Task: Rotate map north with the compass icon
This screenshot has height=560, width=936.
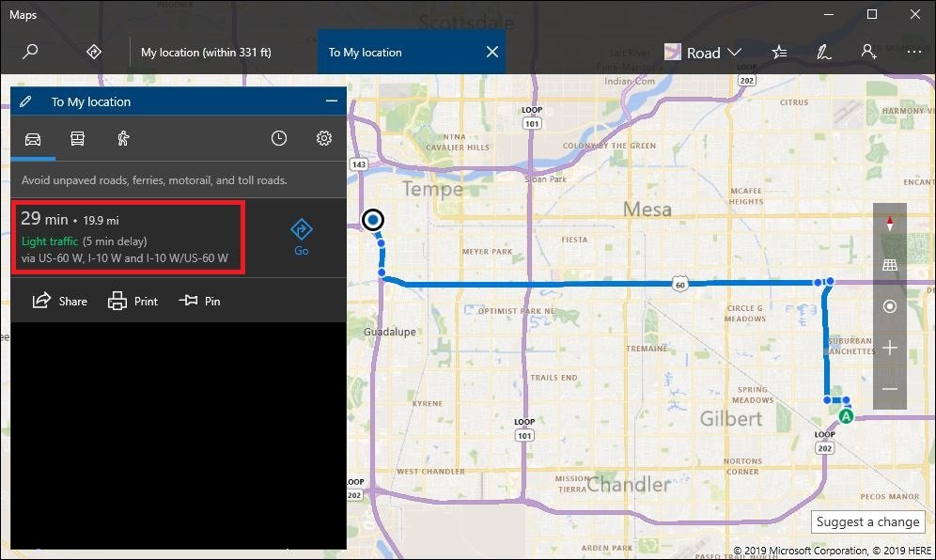Action: point(889,224)
